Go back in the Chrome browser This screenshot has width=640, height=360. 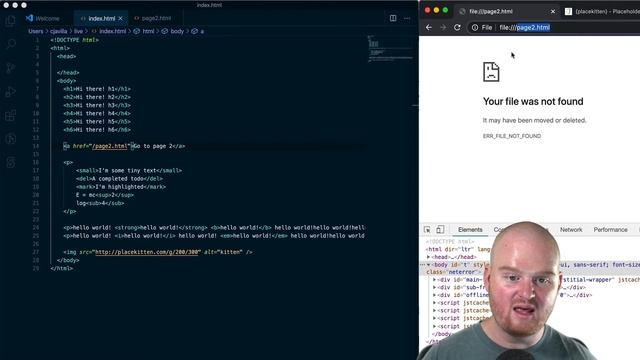tap(429, 27)
